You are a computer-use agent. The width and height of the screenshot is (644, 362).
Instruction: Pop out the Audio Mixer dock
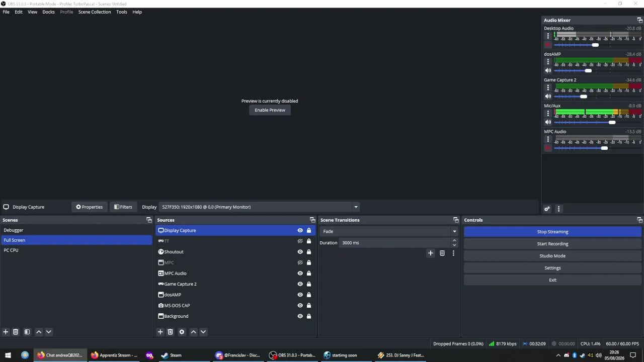tap(639, 20)
